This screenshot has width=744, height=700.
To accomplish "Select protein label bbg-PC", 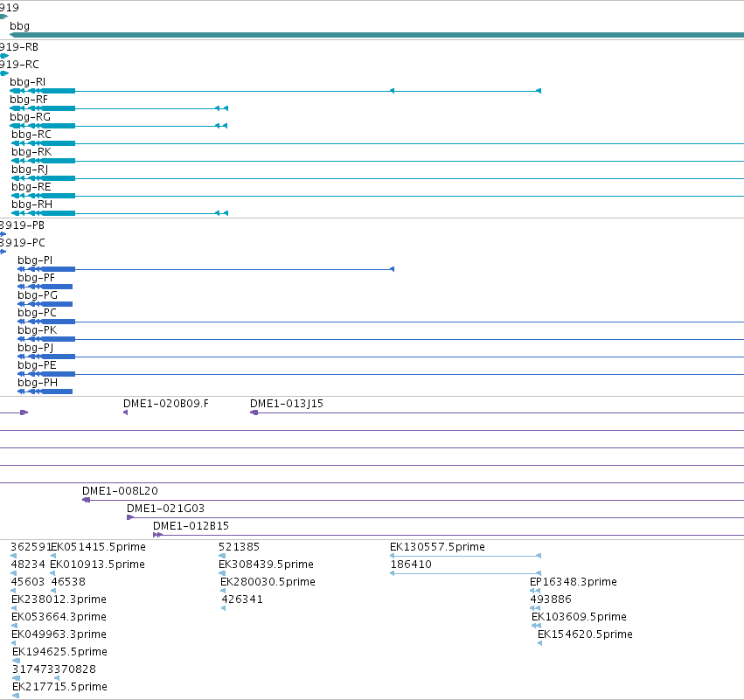I will pos(37,313).
